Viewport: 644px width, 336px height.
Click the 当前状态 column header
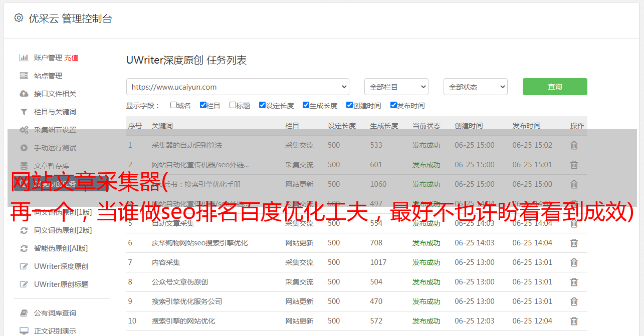tap(426, 126)
